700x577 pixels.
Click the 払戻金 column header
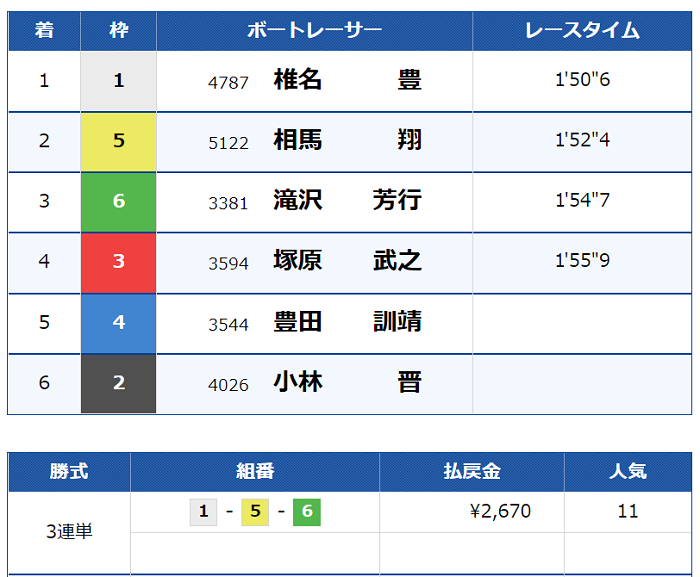coord(471,471)
